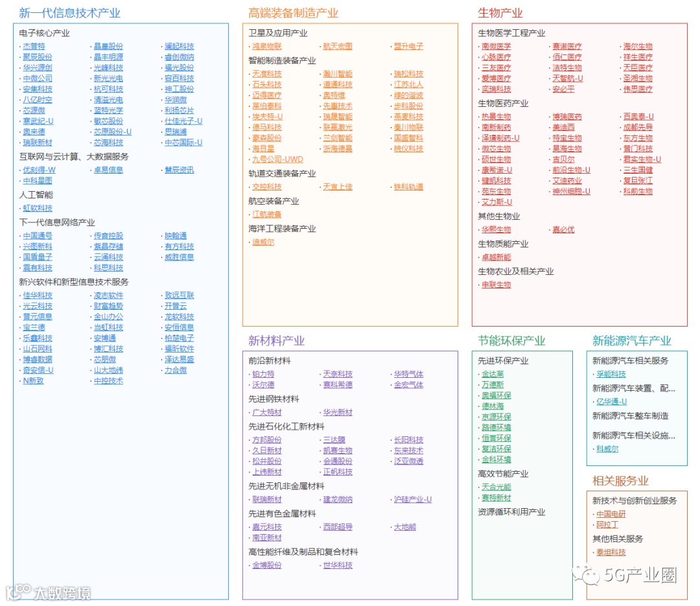The image size is (700, 606).
Task: Open the 天合光能 link
Action: [x=496, y=487]
